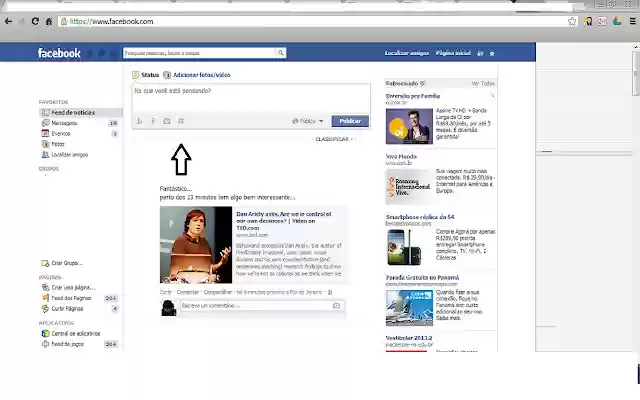Click the Vivo Roaming Internacional ad image
The image size is (640, 400).
click(409, 187)
